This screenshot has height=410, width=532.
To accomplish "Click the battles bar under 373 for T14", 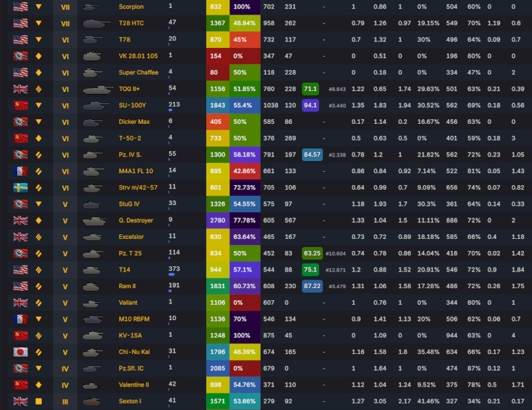I will (x=172, y=274).
